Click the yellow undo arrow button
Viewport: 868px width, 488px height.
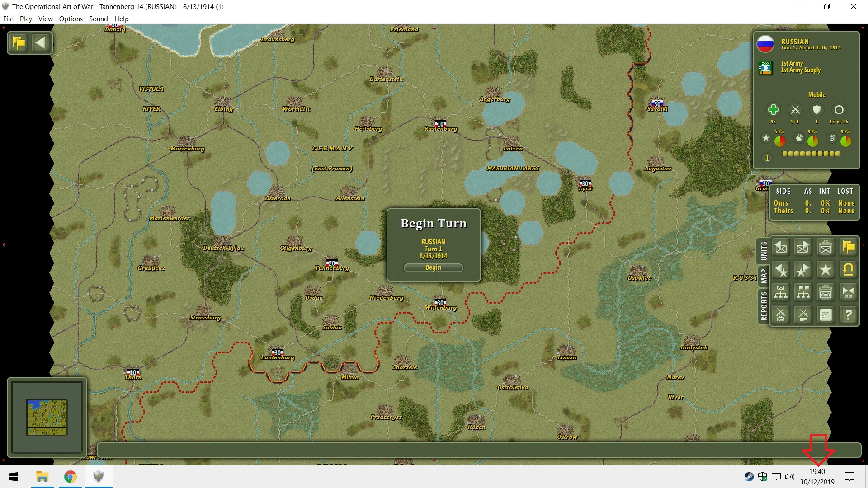[x=848, y=270]
